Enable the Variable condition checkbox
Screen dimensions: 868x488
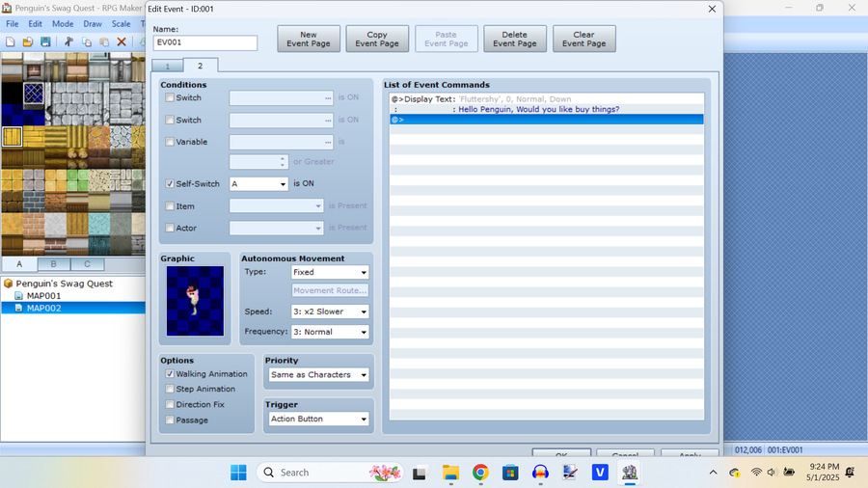(x=170, y=142)
